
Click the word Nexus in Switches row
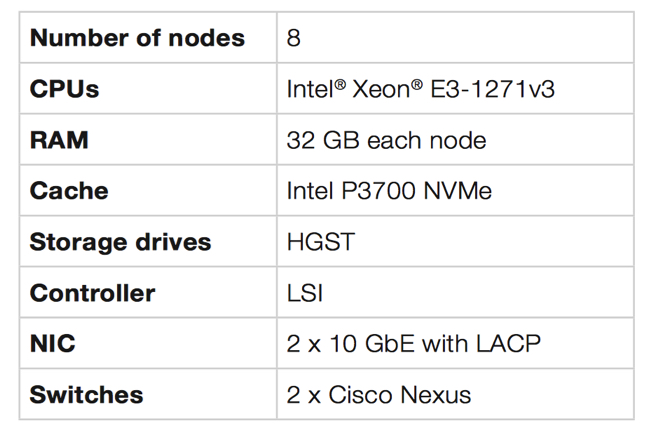(x=436, y=395)
